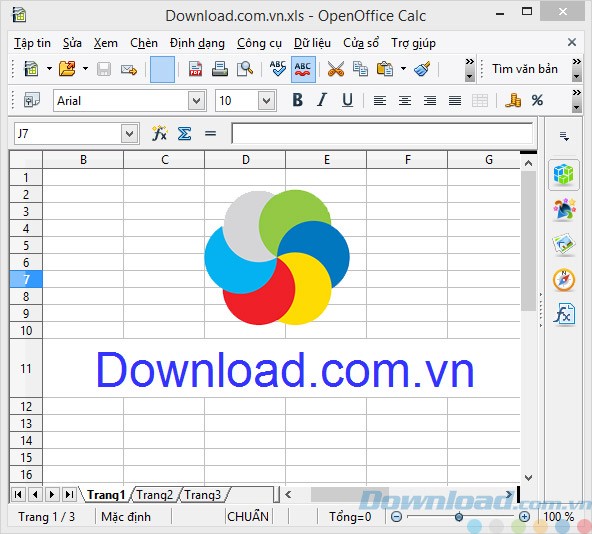Click the Tìm văn bản search field
The width and height of the screenshot is (592, 534).
[x=525, y=69]
